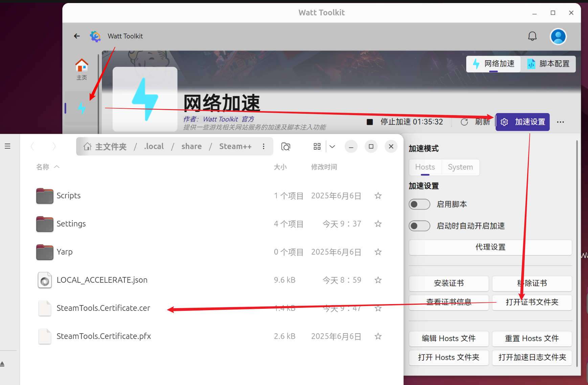
Task: Enable auto-start acceleration toggle
Action: (419, 226)
